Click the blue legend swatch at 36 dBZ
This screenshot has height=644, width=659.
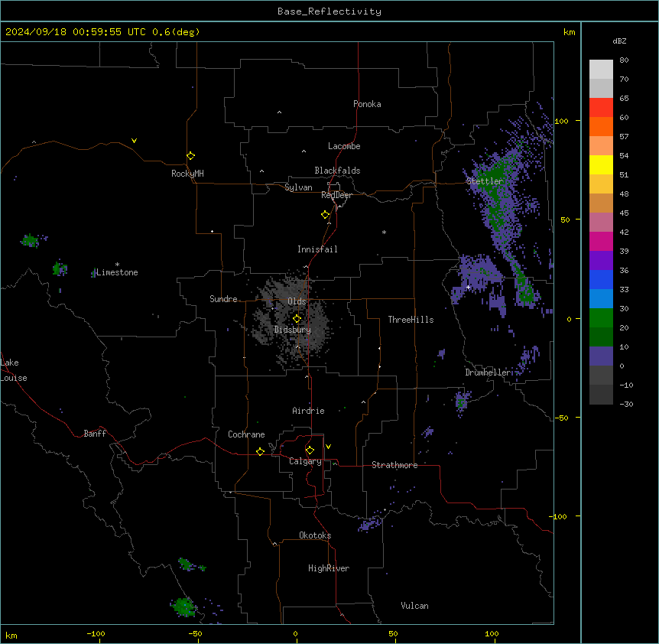tap(601, 279)
